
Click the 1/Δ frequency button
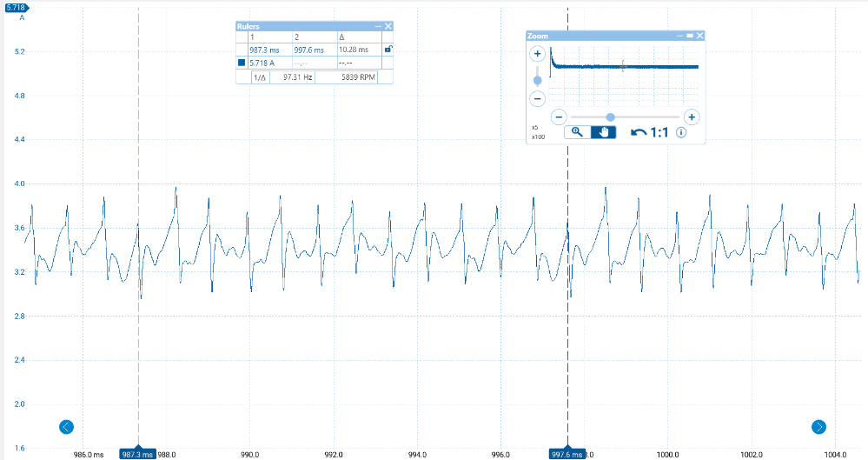coord(259,77)
